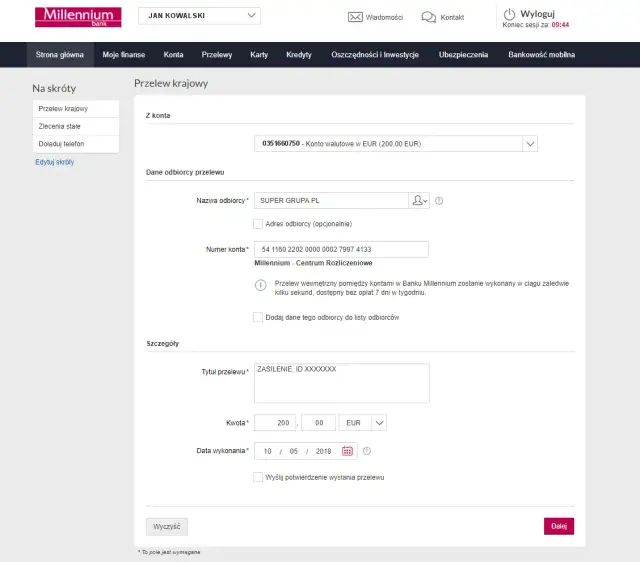Click help icon next to Nazwa odbiorcy

click(439, 200)
